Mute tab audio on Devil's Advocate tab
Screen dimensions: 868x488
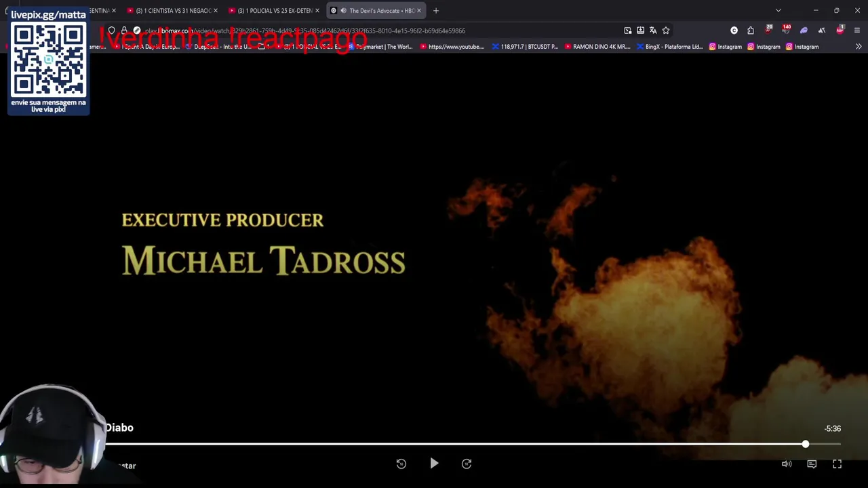[343, 11]
